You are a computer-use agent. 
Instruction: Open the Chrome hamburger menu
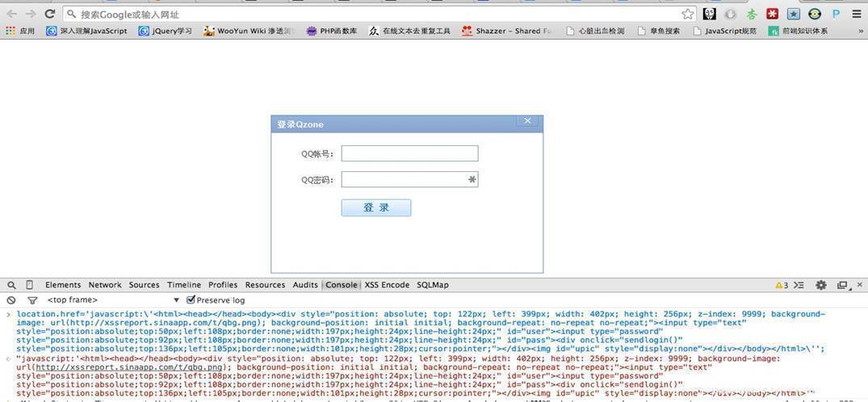pyautogui.click(x=857, y=14)
